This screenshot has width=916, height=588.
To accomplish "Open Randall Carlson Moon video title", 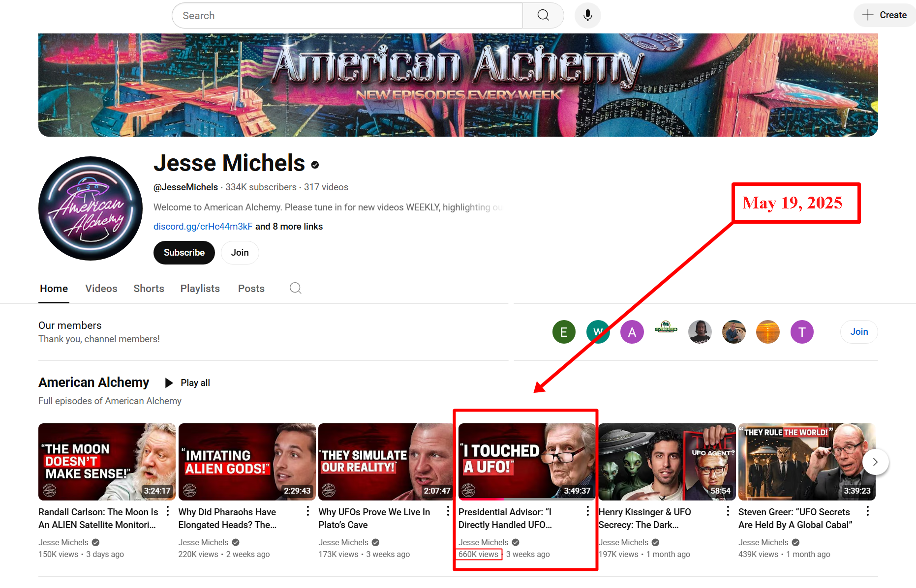I will [98, 519].
